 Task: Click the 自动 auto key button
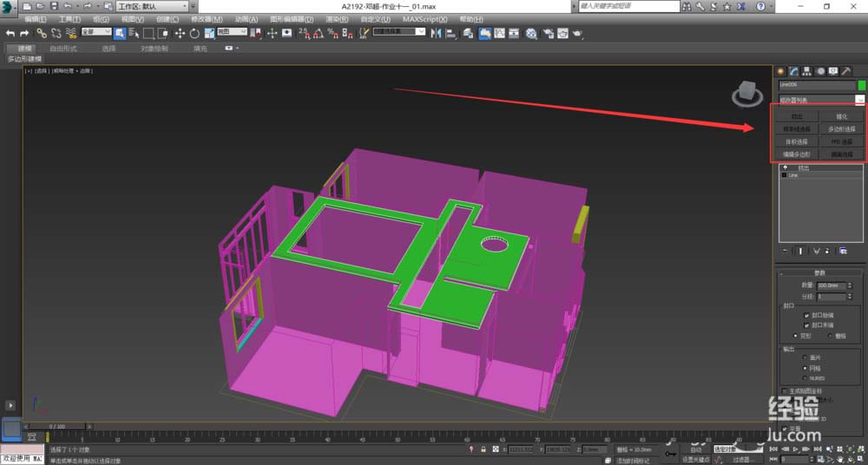coord(696,449)
